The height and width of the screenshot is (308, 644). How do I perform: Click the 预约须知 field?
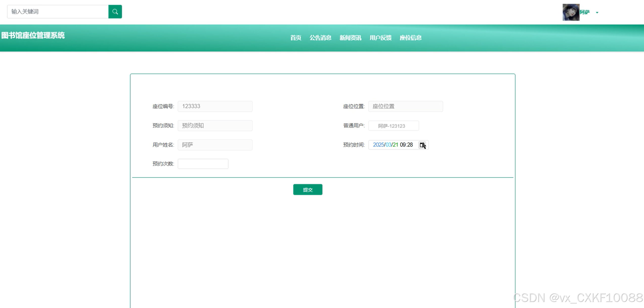pyautogui.click(x=215, y=126)
